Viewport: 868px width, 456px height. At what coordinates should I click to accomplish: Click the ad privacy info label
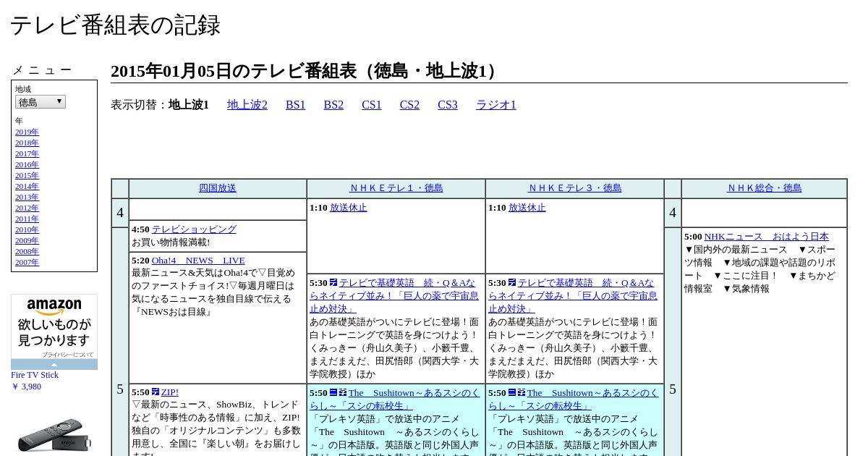pos(67,355)
